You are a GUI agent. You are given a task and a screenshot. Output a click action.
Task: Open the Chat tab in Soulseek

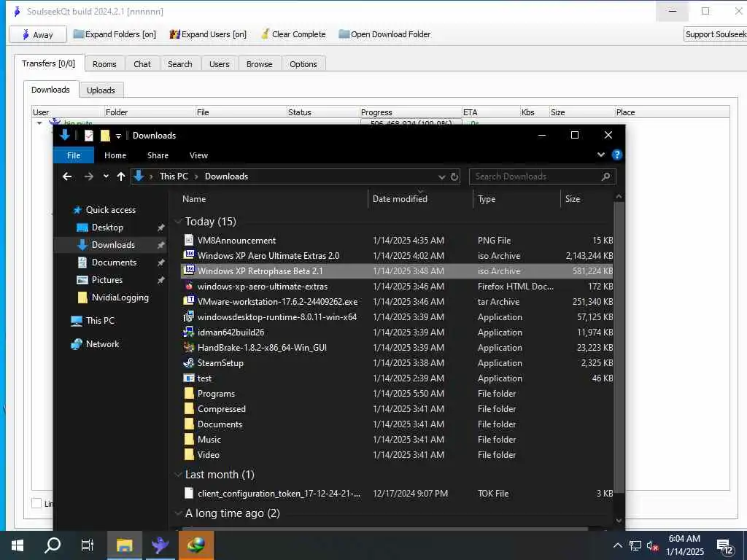(x=142, y=64)
